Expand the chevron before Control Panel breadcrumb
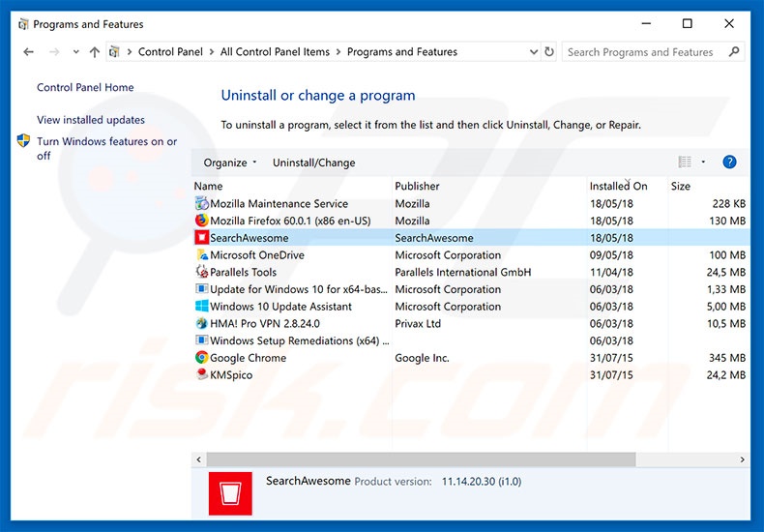The width and height of the screenshot is (764, 532). click(130, 51)
